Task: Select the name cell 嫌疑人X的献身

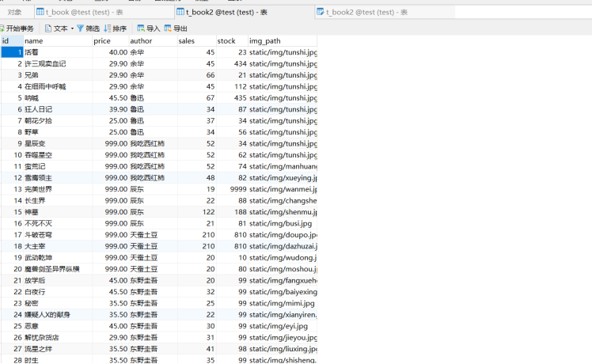Action: (x=58, y=314)
